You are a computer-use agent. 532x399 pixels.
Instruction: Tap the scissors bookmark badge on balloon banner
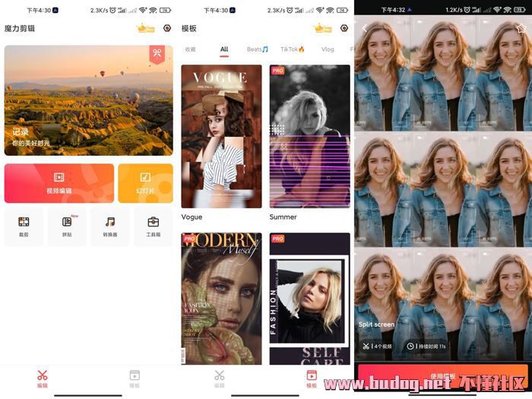point(157,54)
